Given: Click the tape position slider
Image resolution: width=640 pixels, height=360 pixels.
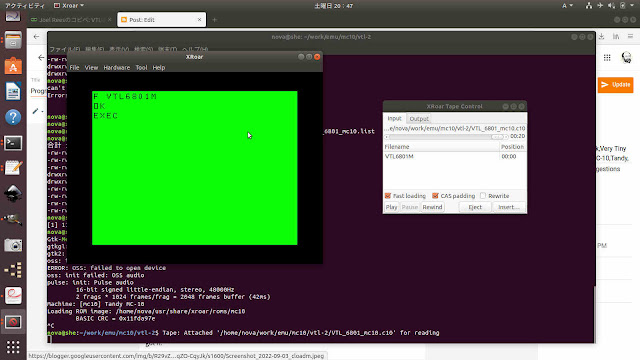Looking at the screenshot, I should pyautogui.click(x=446, y=137).
